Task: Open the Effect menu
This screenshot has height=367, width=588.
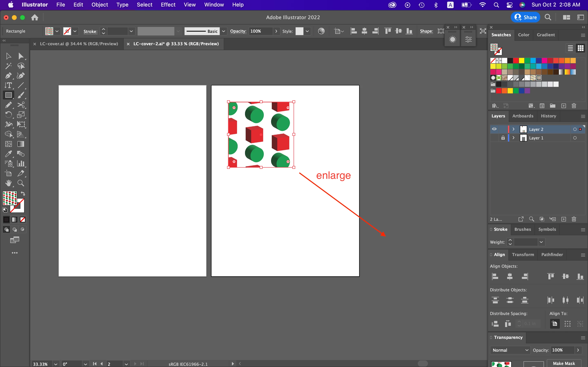Action: click(x=168, y=5)
